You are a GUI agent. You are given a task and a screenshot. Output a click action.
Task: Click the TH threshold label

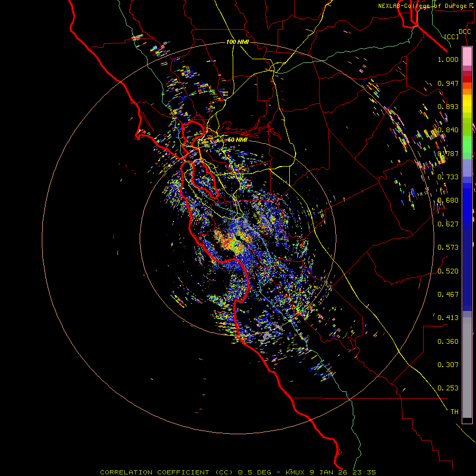454,412
